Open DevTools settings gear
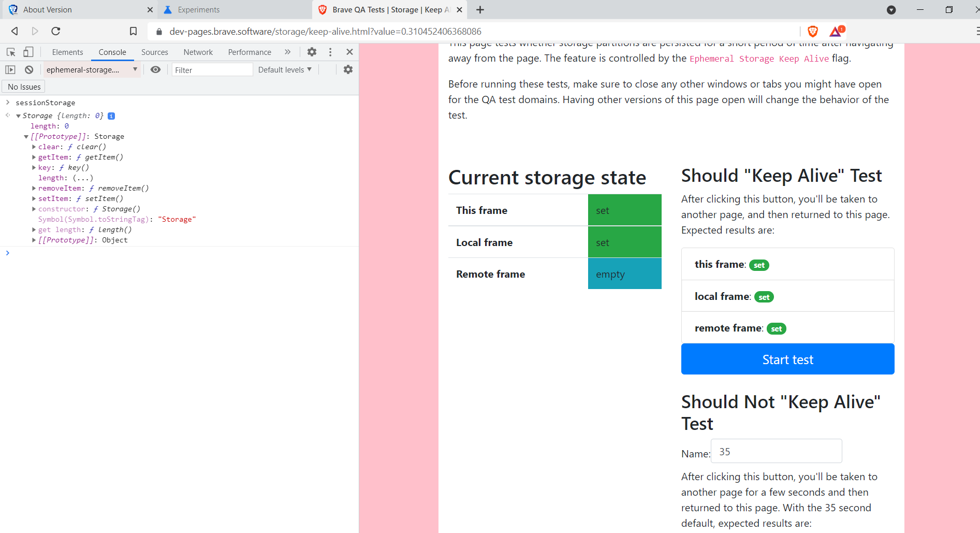The height and width of the screenshot is (533, 980). [311, 52]
